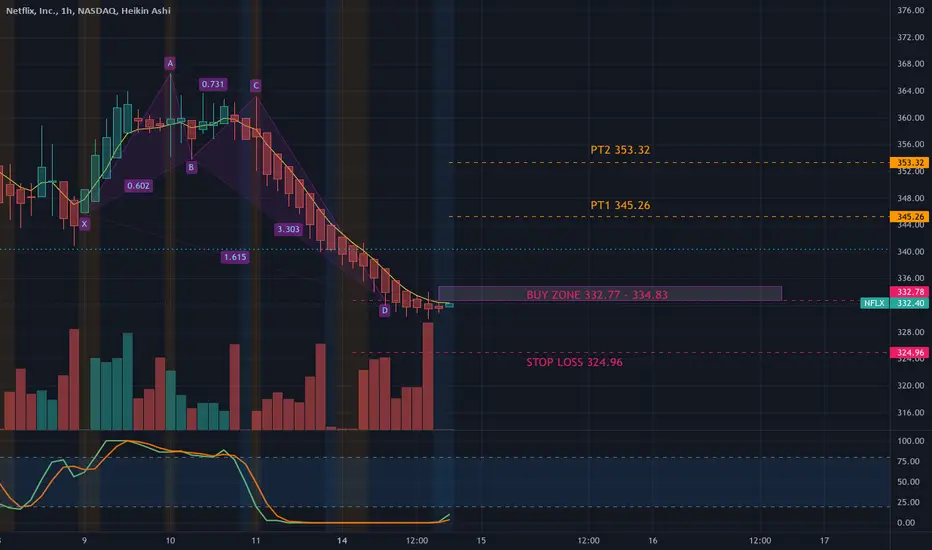This screenshot has height=550, width=932.
Task: Select the harmonic pattern point B label
Action: (x=191, y=168)
